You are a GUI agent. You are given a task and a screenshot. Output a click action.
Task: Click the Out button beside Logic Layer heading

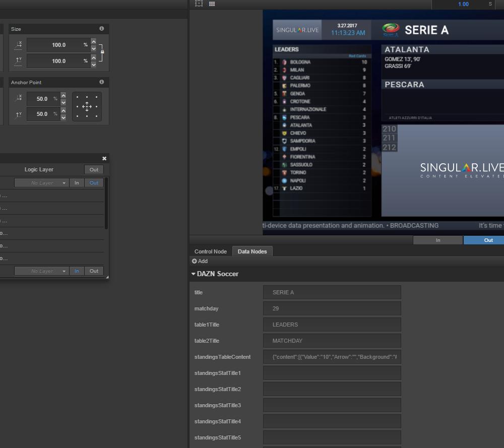pos(94,170)
